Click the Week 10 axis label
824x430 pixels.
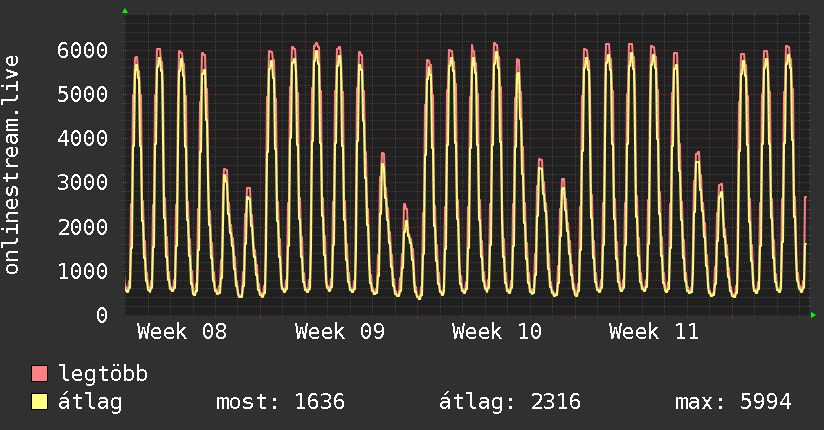pyautogui.click(x=497, y=332)
